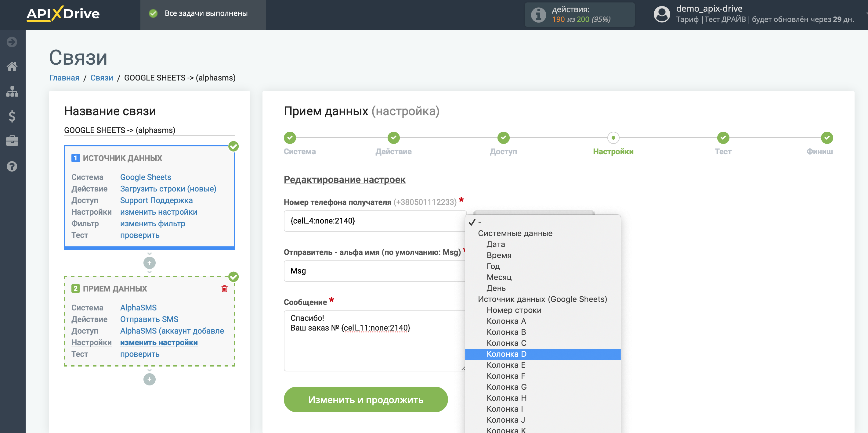Select Колонка J option
Screen dimensions: 868x433
click(543, 420)
